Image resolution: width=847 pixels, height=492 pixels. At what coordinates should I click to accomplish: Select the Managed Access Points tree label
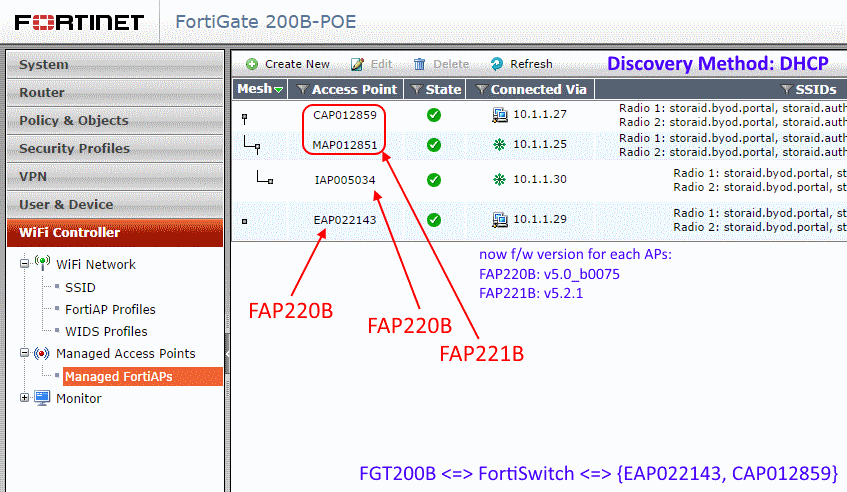click(x=126, y=354)
